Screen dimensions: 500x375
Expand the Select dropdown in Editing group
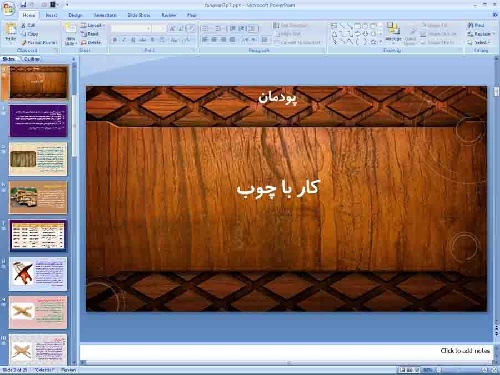pyautogui.click(x=481, y=43)
